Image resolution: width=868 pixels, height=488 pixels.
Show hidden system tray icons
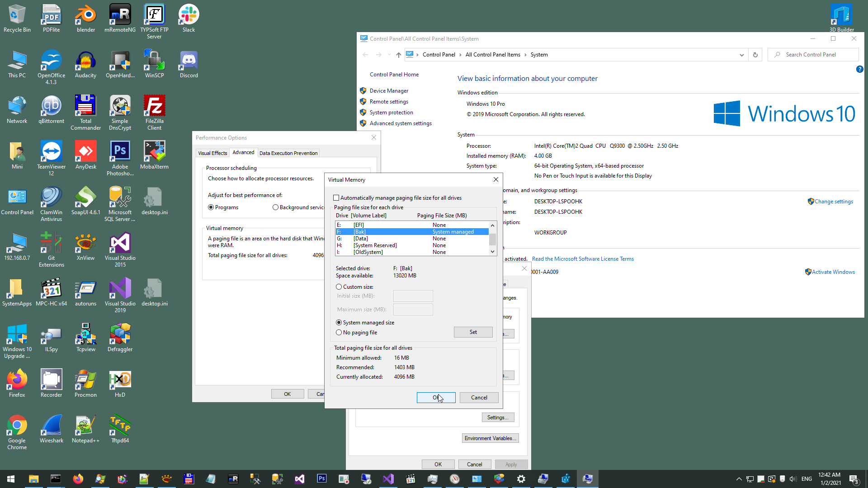(739, 479)
